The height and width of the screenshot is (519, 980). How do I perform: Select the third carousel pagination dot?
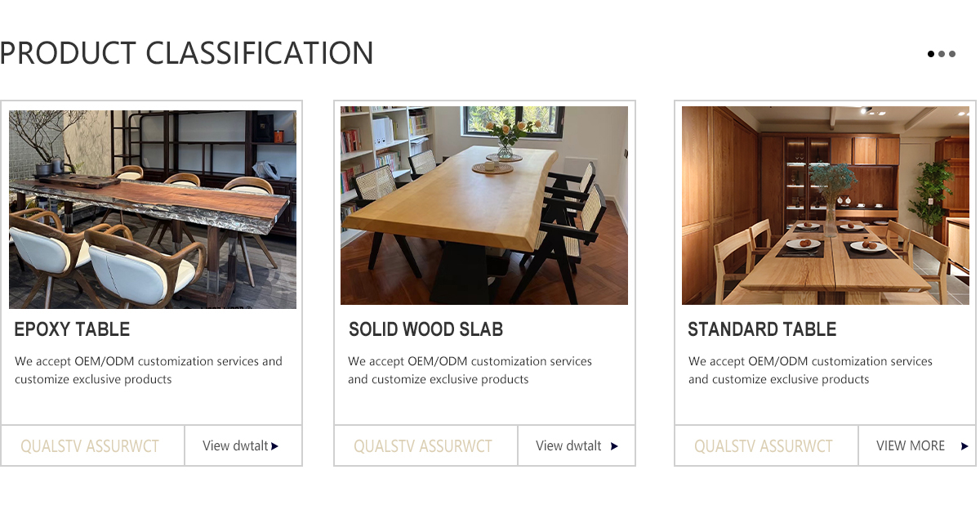(951, 54)
